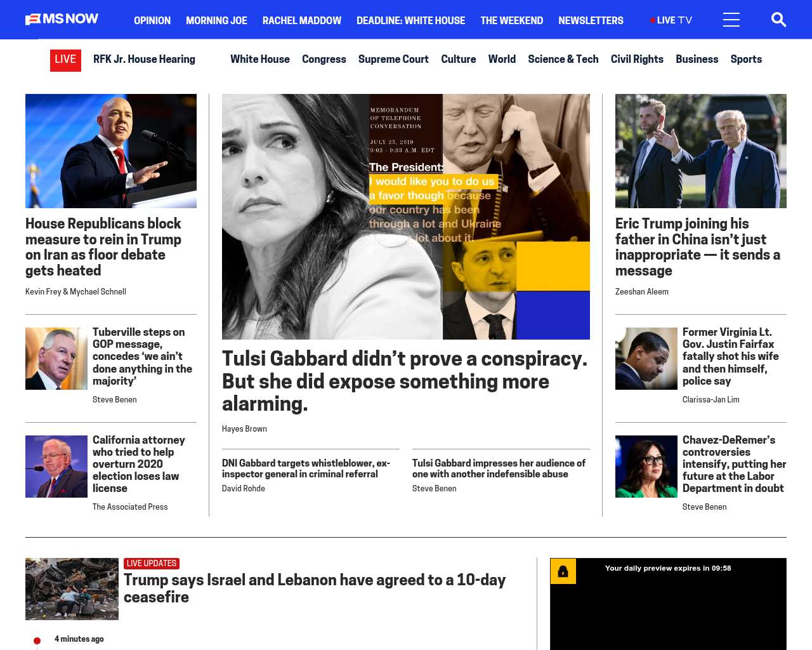Click the House Republicans podium photo

tap(111, 151)
